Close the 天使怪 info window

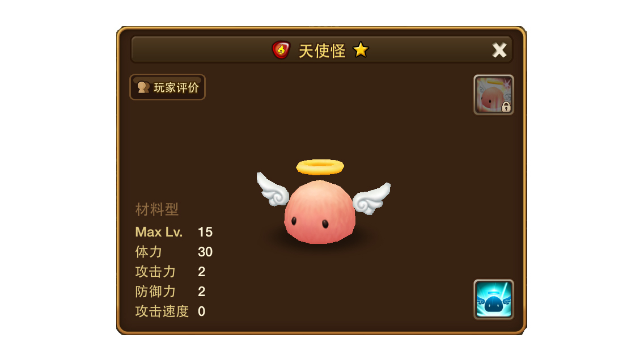click(x=499, y=50)
